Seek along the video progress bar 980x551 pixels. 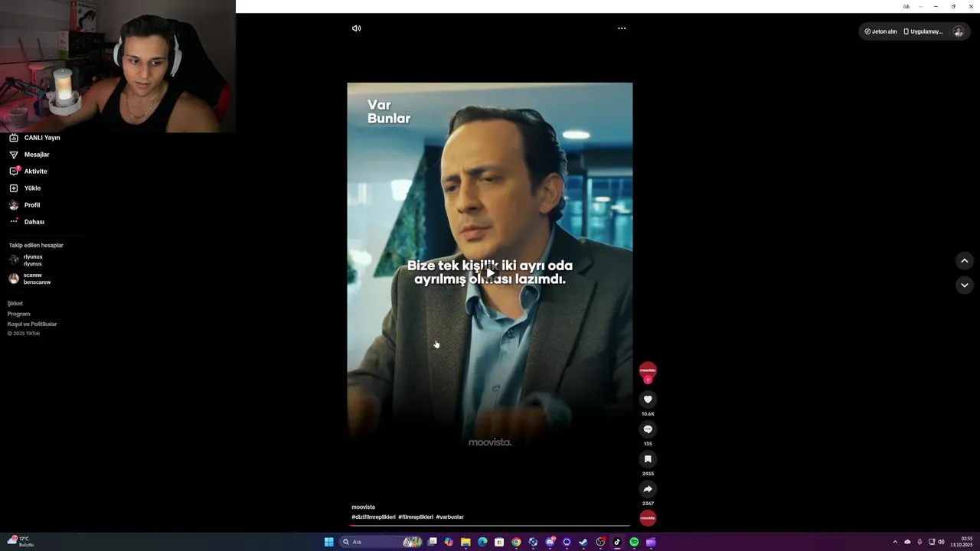[490, 526]
